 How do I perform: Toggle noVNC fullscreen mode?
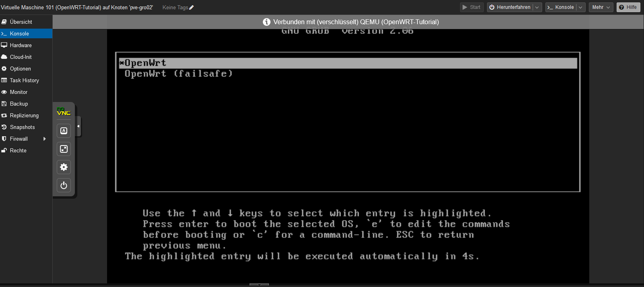click(64, 149)
